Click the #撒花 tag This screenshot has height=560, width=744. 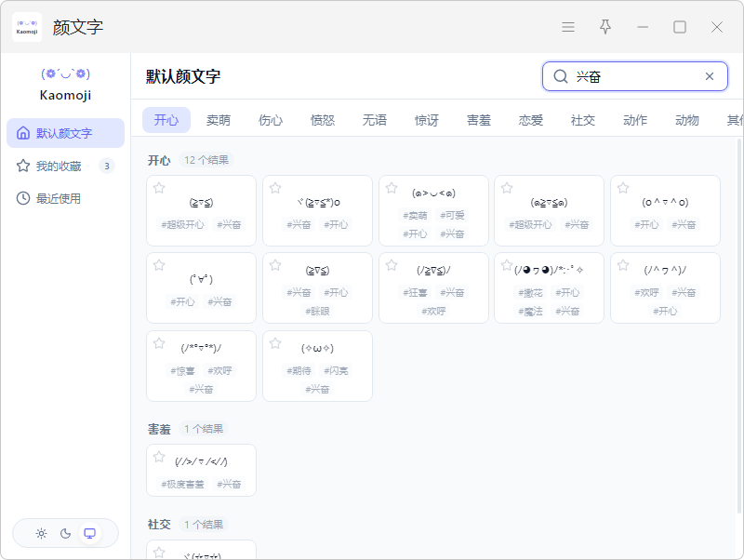tap(530, 293)
